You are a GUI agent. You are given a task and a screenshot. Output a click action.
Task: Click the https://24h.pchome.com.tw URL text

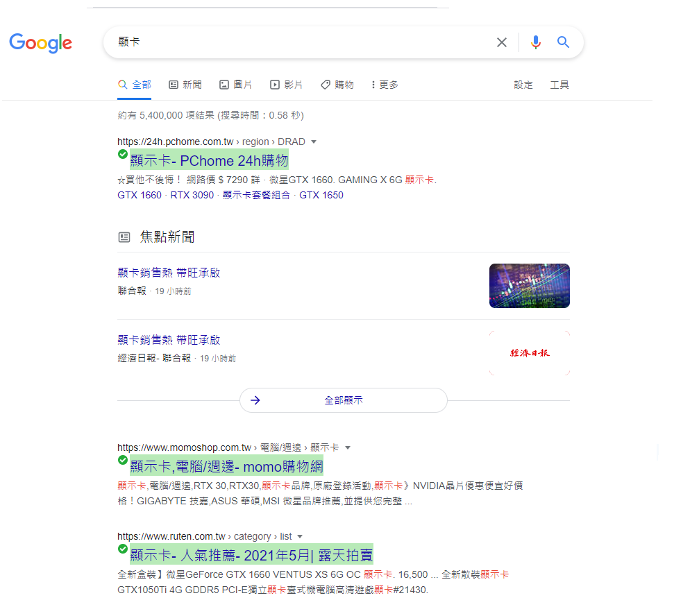(x=176, y=142)
